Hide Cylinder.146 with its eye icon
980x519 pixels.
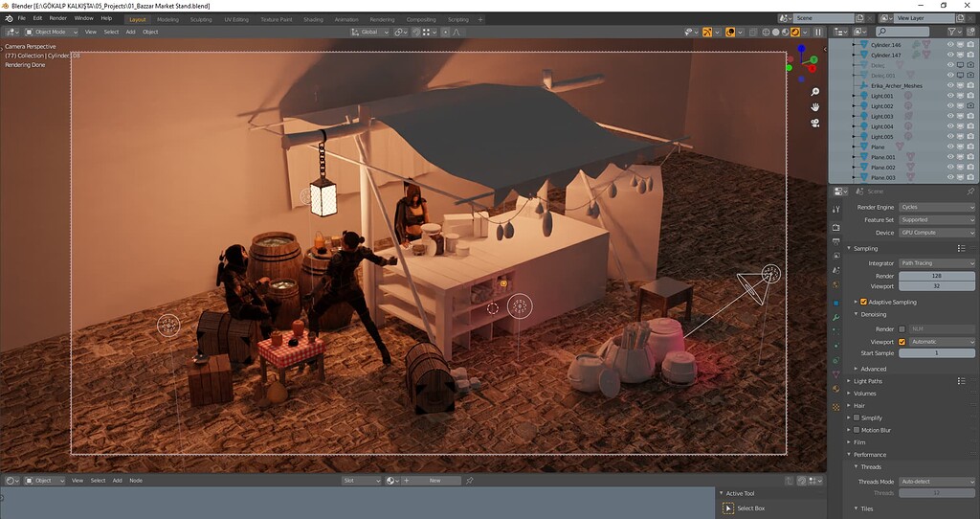[950, 45]
